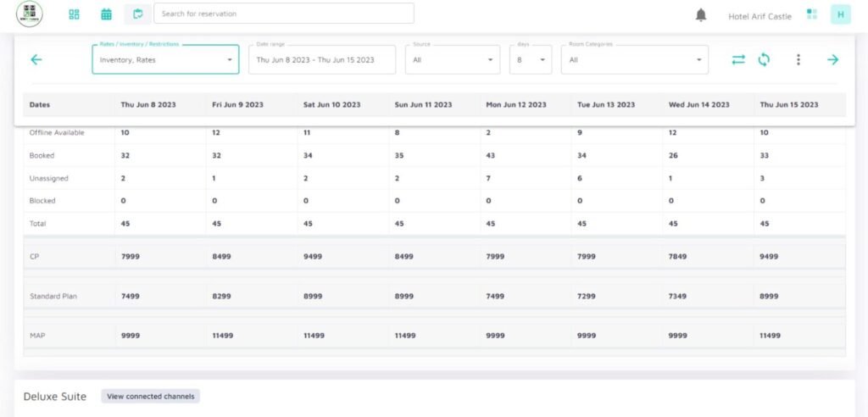Expand the days dropdown showing 8

tap(531, 60)
